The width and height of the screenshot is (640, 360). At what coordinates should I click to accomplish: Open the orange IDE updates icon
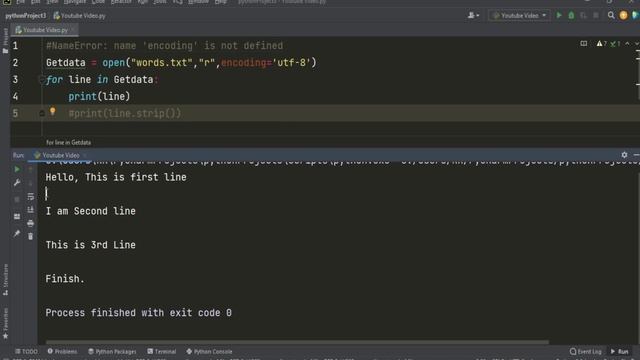pyautogui.click(x=623, y=16)
